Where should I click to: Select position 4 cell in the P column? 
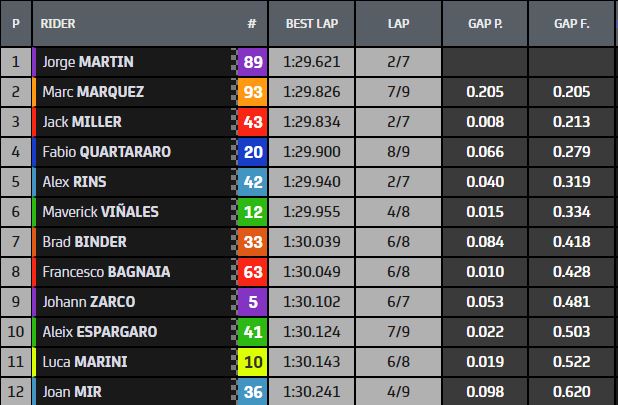pos(15,152)
